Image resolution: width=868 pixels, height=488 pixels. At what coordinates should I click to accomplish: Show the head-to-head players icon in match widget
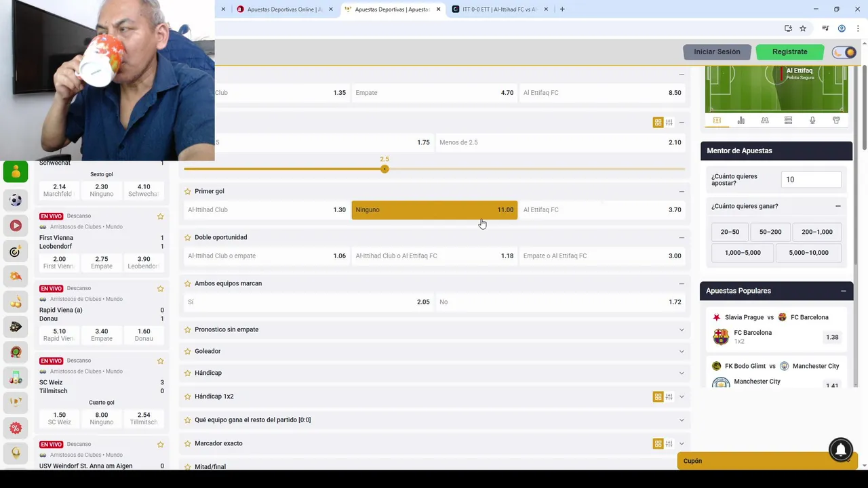(x=764, y=121)
